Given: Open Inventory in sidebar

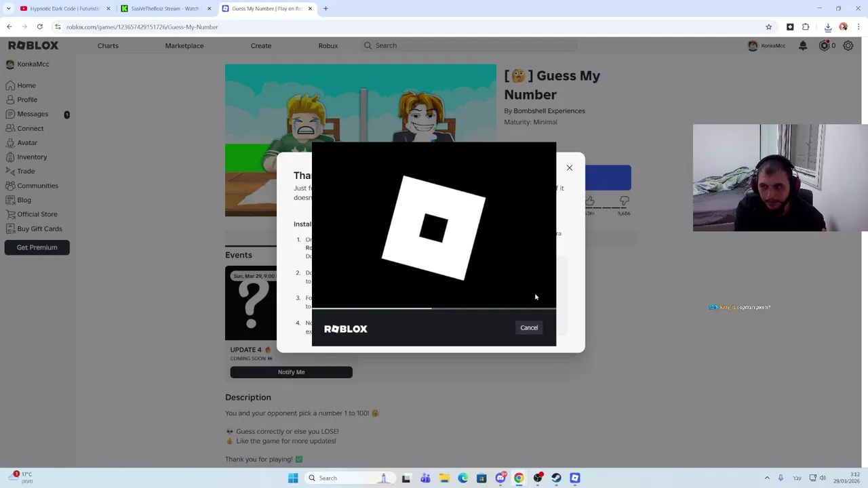Looking at the screenshot, I should tap(32, 157).
